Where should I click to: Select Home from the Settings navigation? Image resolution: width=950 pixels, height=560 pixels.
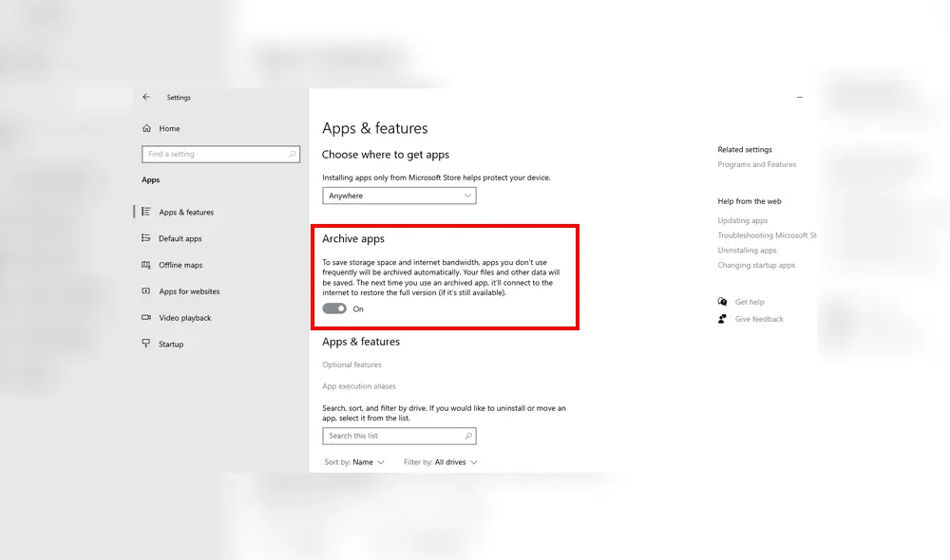(167, 128)
